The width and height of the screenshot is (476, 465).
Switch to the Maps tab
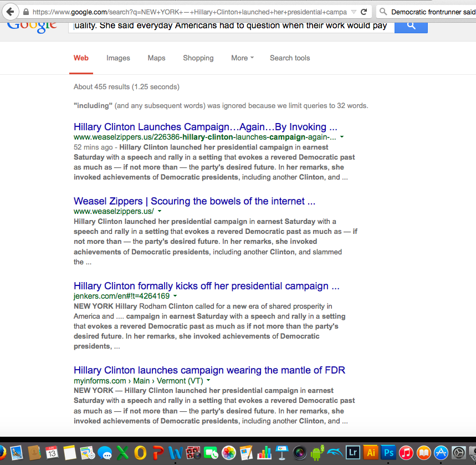tap(156, 58)
